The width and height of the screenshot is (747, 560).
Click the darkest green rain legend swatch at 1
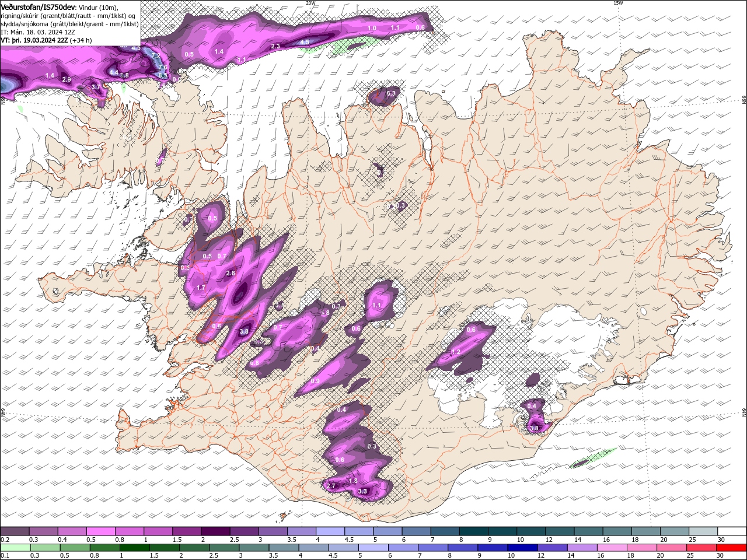point(134,548)
